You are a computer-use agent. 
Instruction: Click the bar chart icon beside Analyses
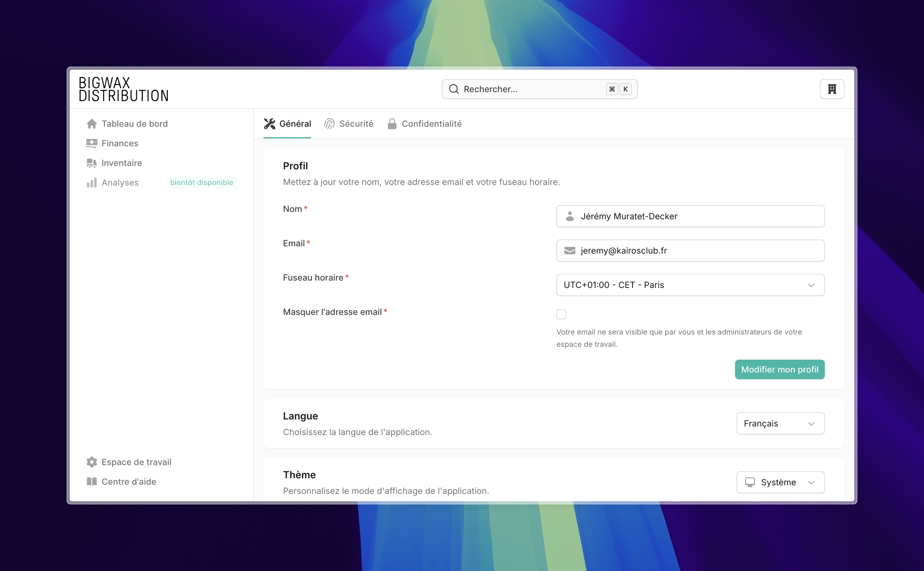[91, 183]
